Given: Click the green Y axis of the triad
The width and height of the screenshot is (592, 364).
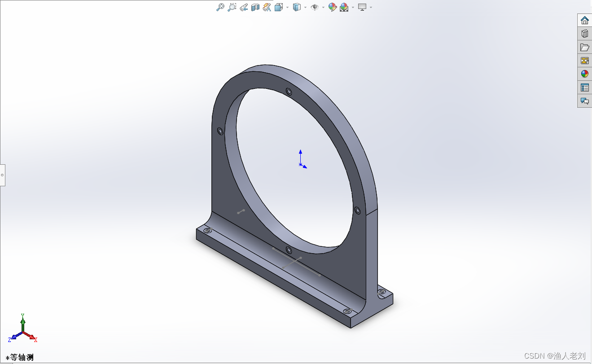Looking at the screenshot, I should (x=22, y=322).
